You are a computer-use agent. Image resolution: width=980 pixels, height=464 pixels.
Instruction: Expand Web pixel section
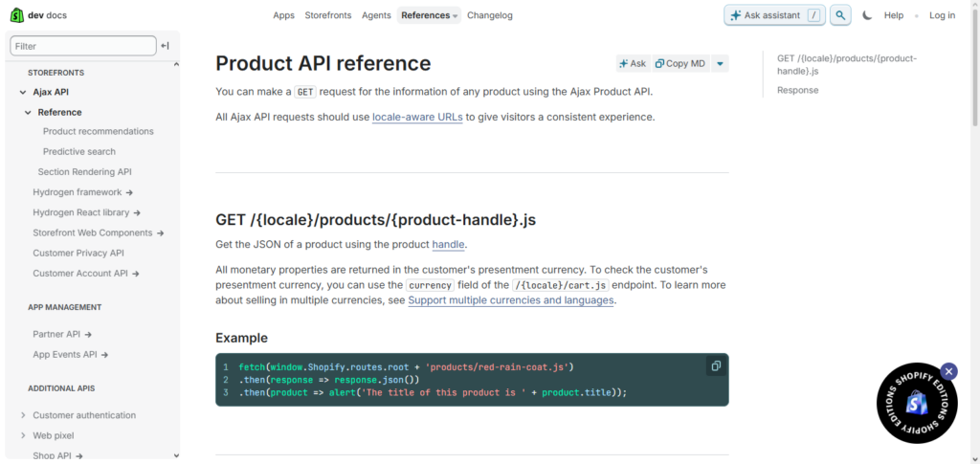click(23, 435)
